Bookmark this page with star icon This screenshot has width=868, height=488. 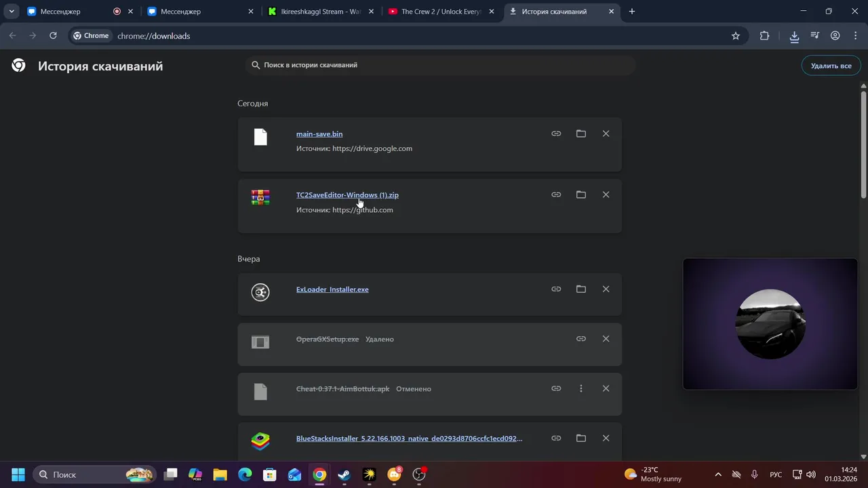point(736,36)
